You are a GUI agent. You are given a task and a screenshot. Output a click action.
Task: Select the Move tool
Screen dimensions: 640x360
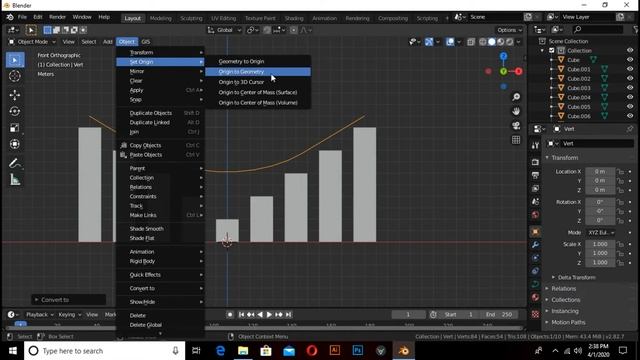click(15, 95)
